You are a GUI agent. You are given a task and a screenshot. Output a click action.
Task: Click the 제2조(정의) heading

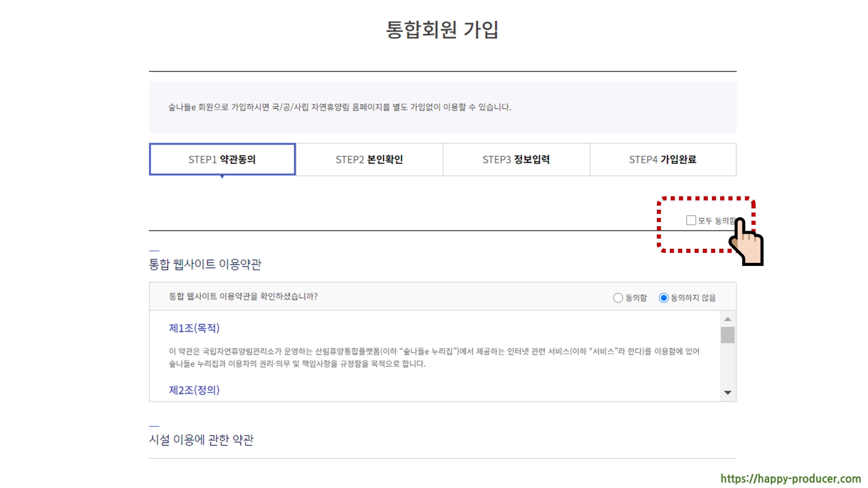pyautogui.click(x=194, y=390)
